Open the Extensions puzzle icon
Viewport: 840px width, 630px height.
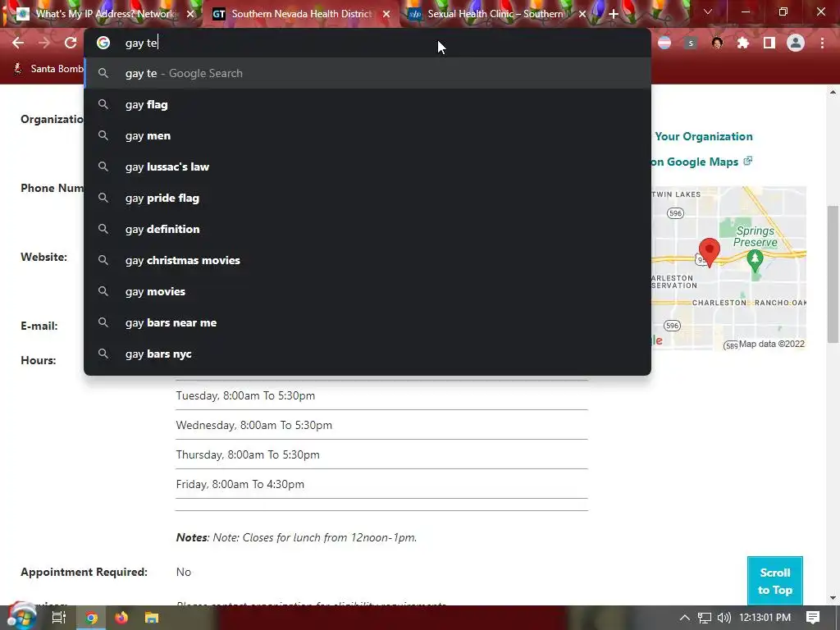coord(743,43)
